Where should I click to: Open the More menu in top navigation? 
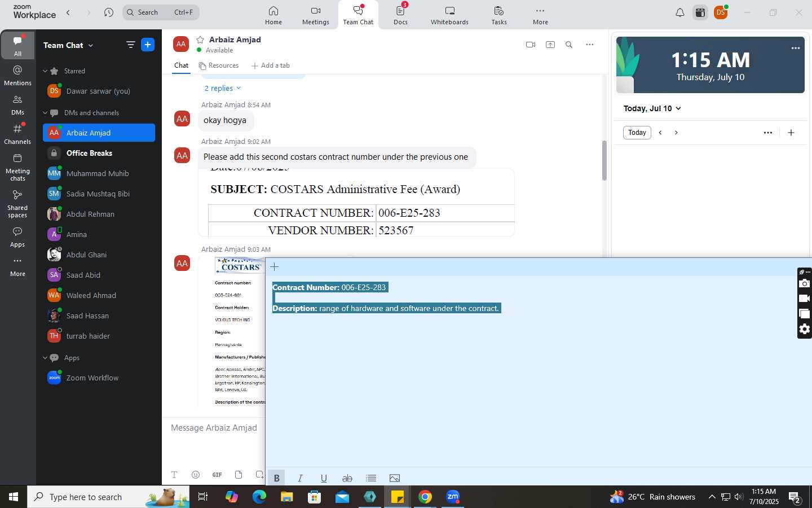pyautogui.click(x=540, y=15)
